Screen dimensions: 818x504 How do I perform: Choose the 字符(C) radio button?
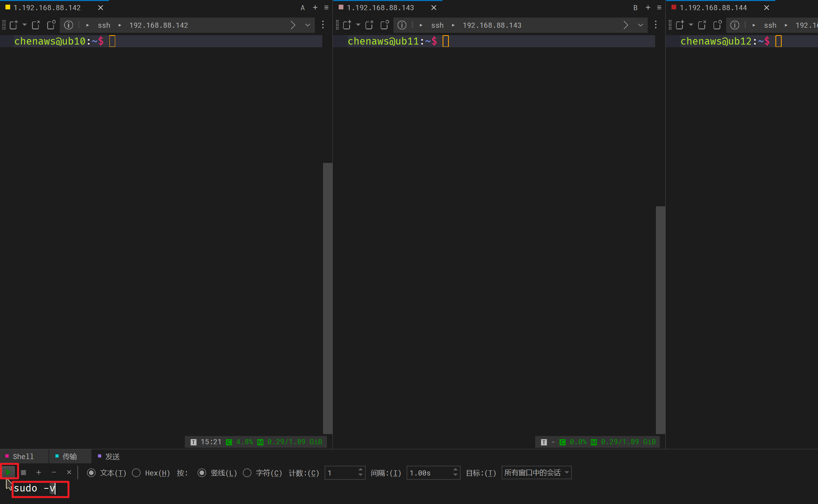[x=247, y=473]
